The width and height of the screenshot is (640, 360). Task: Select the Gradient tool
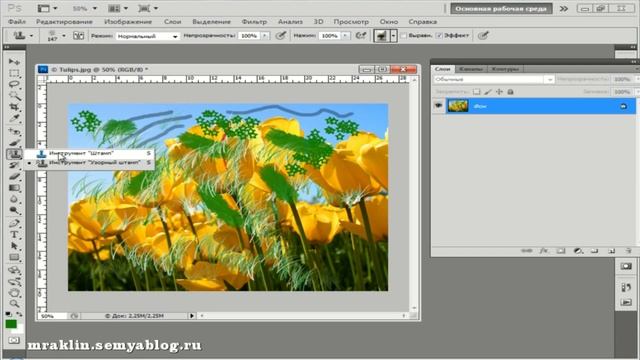(x=14, y=188)
